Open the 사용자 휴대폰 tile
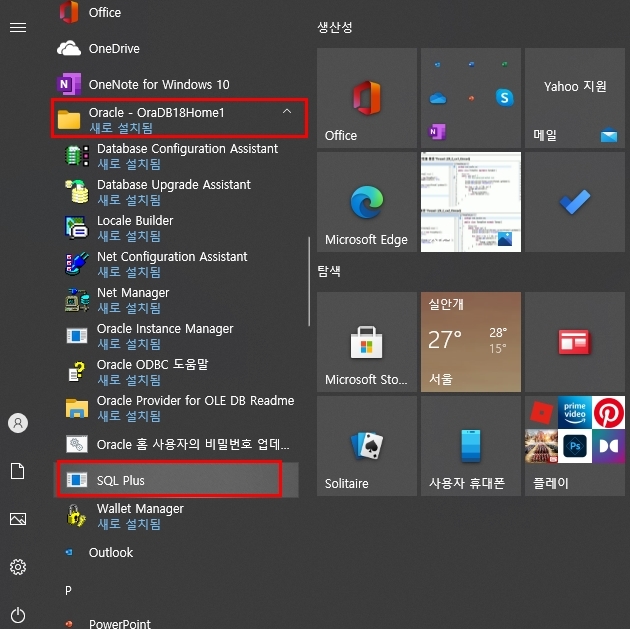 [470, 446]
